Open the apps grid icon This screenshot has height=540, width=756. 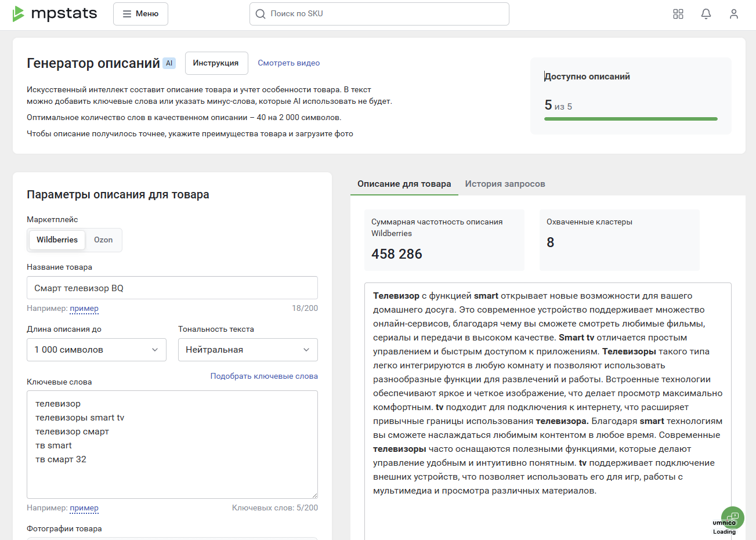[x=678, y=14]
